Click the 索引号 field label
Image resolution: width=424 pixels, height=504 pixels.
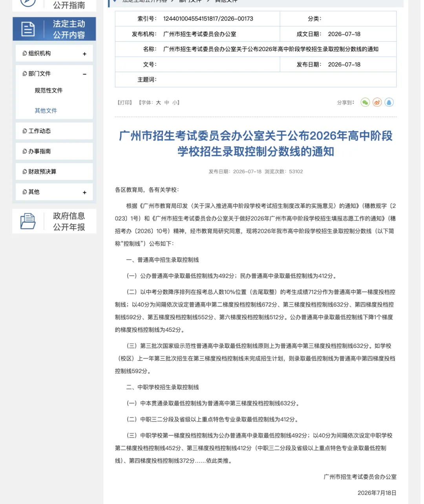pyautogui.click(x=147, y=19)
